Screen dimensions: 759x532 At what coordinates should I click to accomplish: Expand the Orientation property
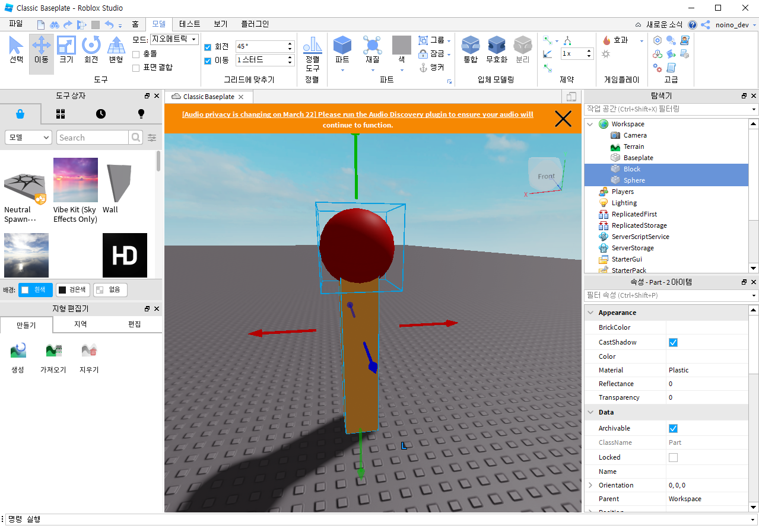coord(590,485)
